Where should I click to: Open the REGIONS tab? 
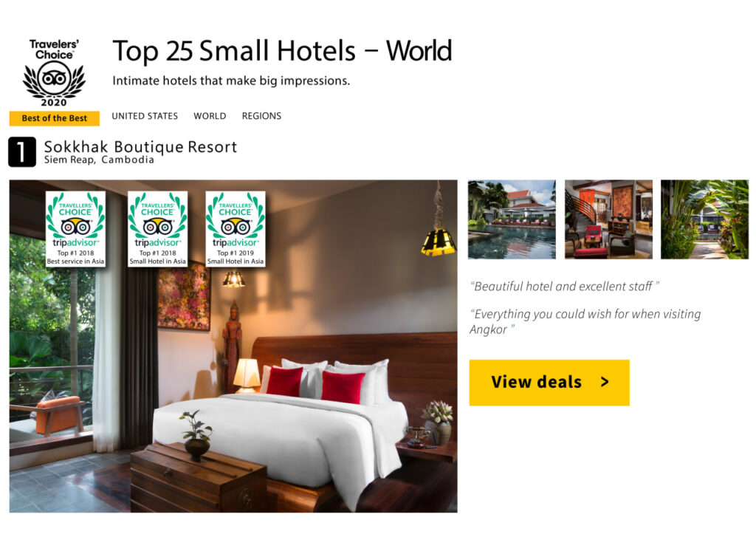tap(261, 116)
